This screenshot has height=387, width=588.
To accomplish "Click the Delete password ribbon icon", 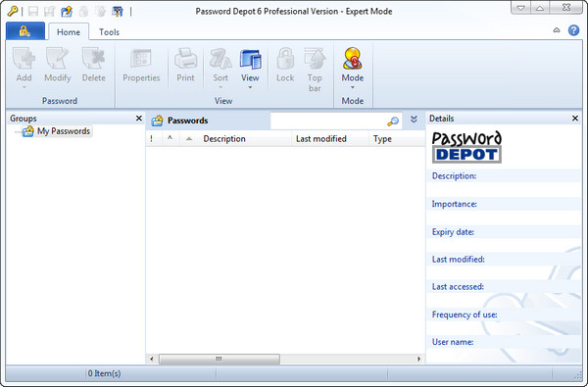I will pyautogui.click(x=94, y=59).
